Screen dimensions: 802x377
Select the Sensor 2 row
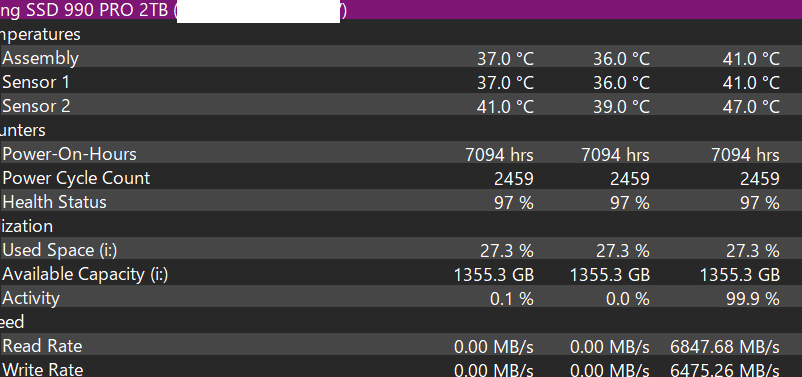point(401,106)
